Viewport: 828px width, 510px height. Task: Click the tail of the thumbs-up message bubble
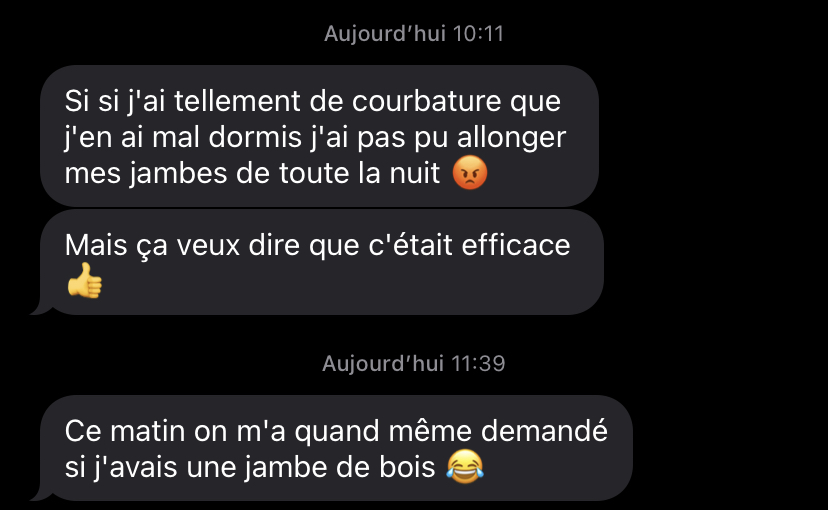42,309
